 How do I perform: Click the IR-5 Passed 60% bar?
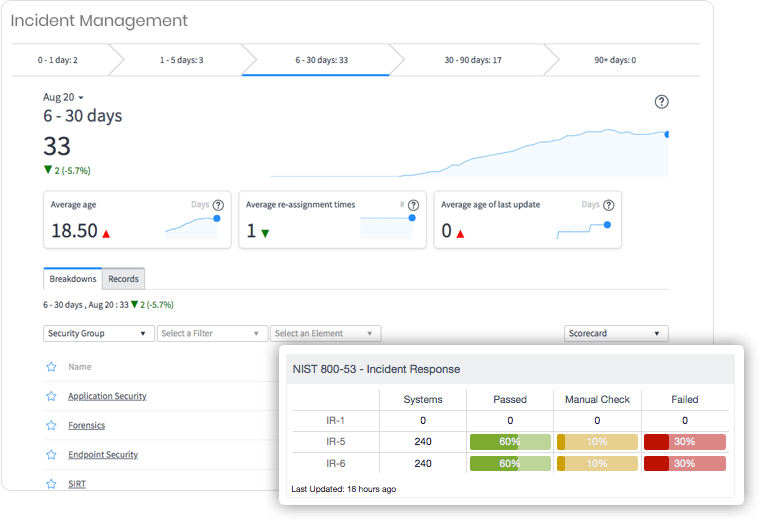click(x=510, y=442)
